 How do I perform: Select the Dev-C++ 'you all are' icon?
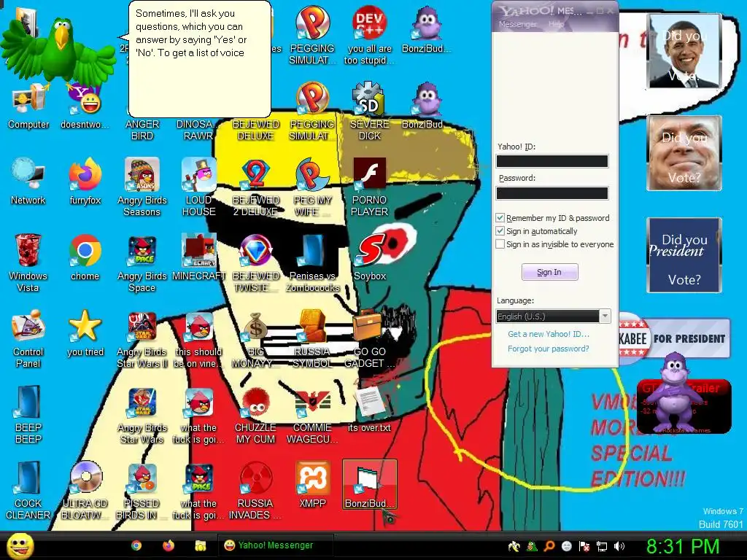tap(370, 36)
